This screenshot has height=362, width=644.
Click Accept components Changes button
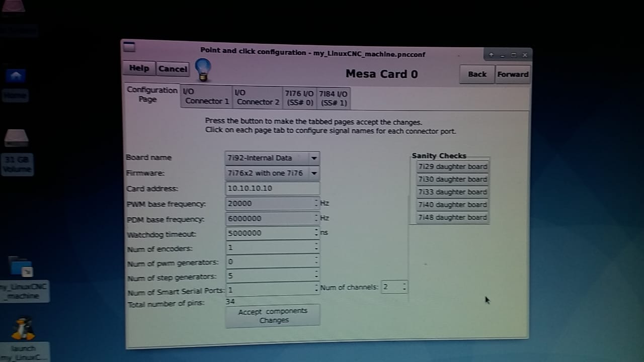(x=272, y=316)
